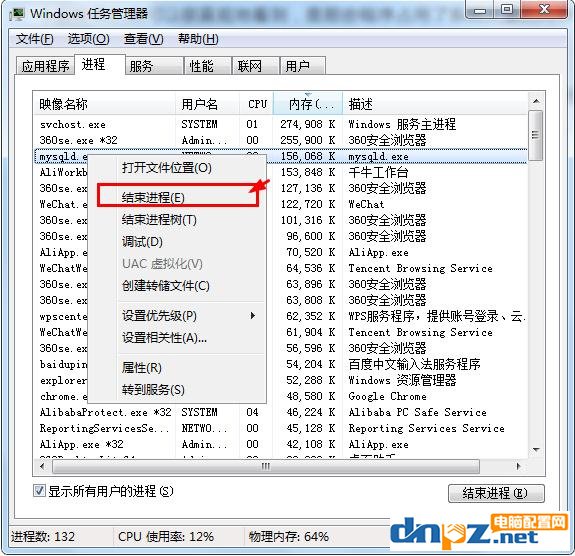Choose 调试(D) in context menu

(177, 242)
